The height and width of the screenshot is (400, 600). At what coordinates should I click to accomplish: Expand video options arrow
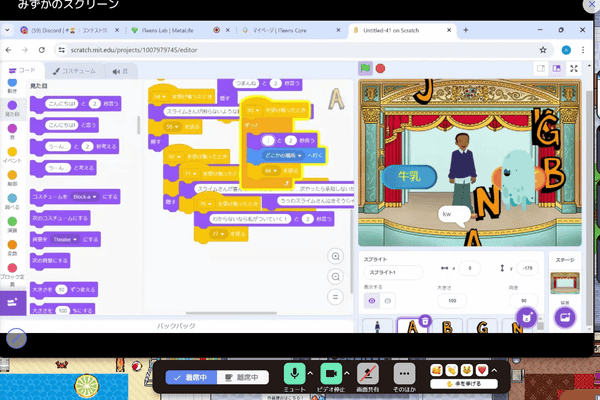(347, 373)
